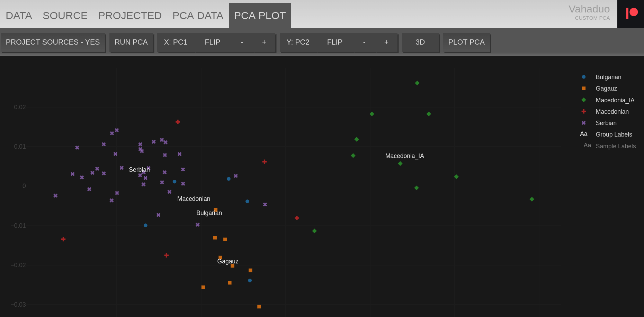Toggle Project Sources Yes button
The image size is (644, 317).
coord(53,42)
